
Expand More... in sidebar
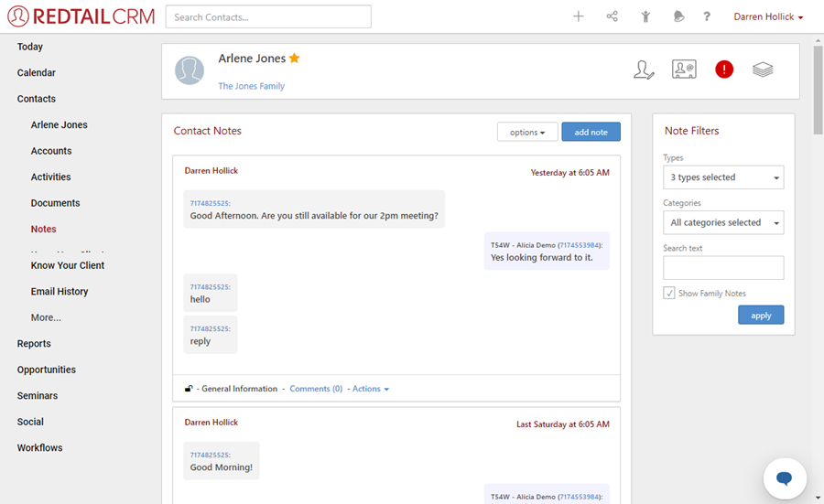tap(46, 317)
